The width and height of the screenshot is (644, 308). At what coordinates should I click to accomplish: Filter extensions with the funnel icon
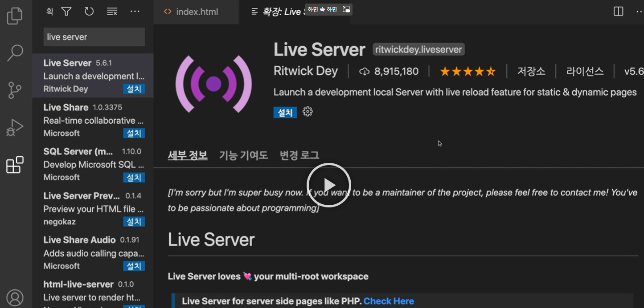coord(66,12)
